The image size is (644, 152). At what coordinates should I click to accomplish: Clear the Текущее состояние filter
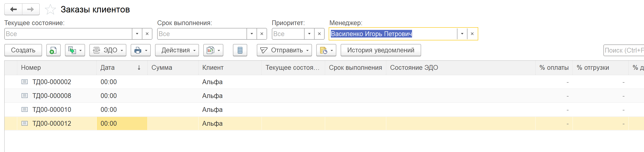147,34
